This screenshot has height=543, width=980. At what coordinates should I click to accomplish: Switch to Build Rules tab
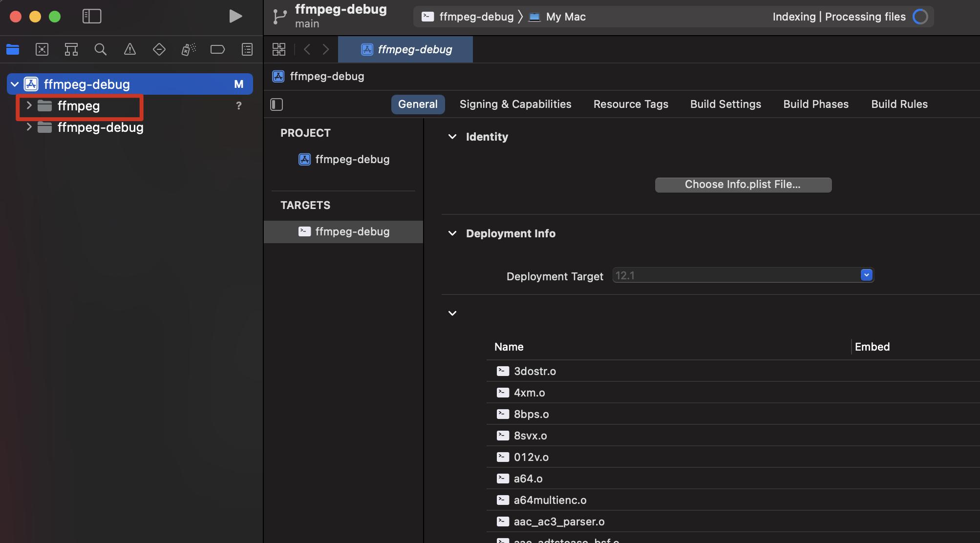point(899,104)
